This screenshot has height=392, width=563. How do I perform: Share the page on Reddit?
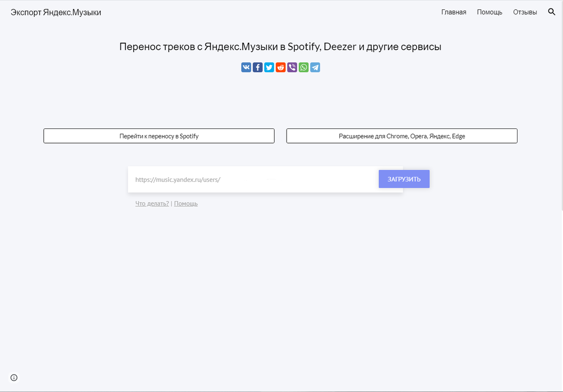(281, 68)
